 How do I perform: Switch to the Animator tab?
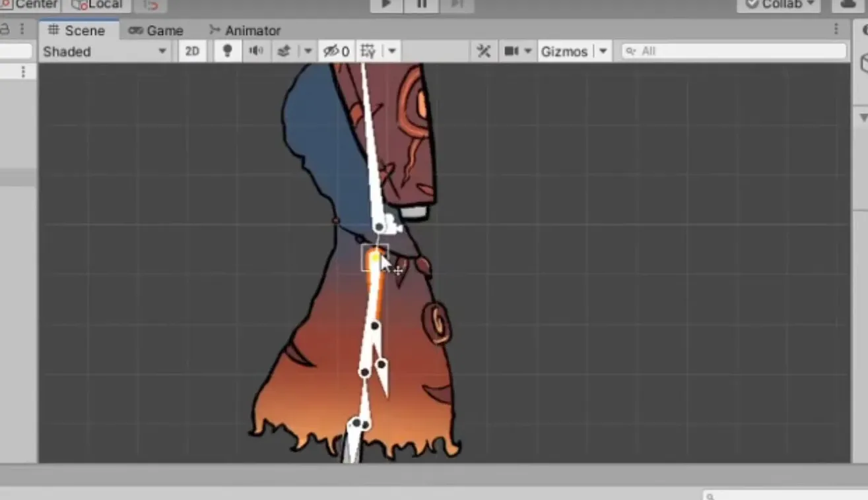click(x=245, y=30)
